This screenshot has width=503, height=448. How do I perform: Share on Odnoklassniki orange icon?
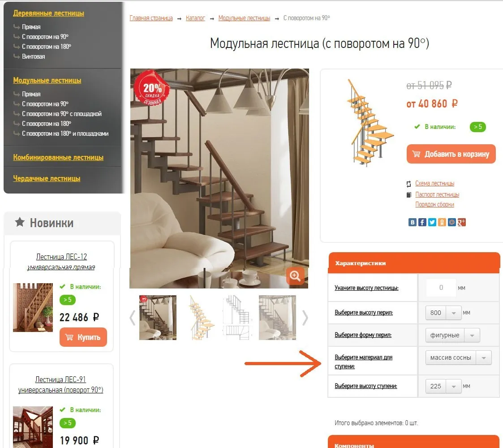point(442,222)
